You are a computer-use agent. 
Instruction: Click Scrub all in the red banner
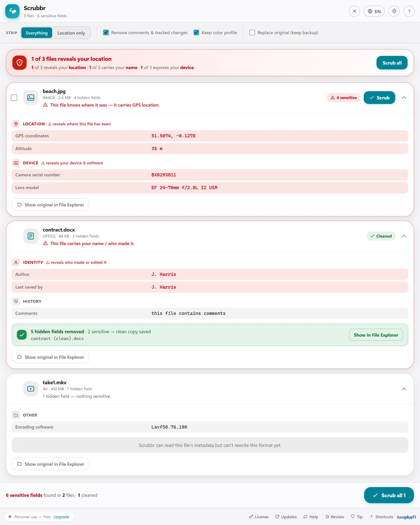point(392,63)
